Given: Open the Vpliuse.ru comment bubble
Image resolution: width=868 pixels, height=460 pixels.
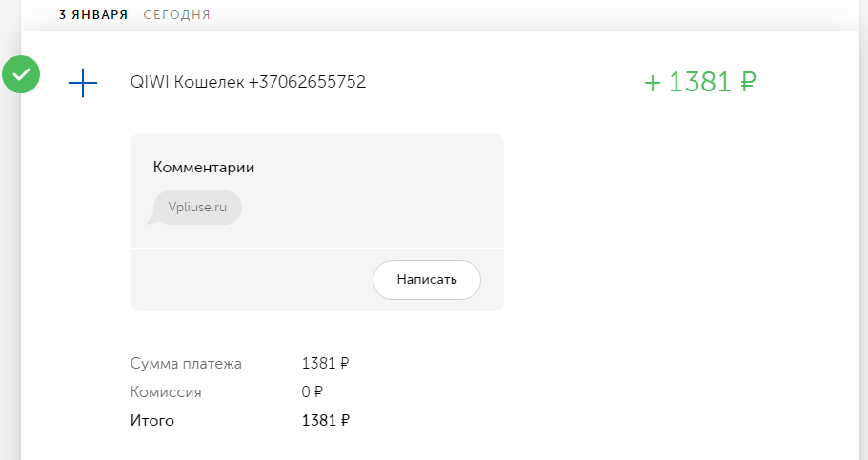Looking at the screenshot, I should [197, 208].
